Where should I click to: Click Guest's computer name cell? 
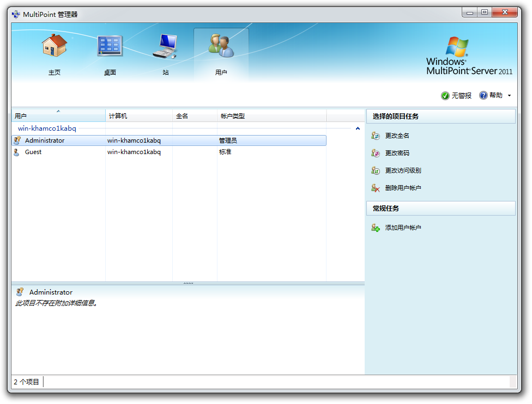click(134, 152)
